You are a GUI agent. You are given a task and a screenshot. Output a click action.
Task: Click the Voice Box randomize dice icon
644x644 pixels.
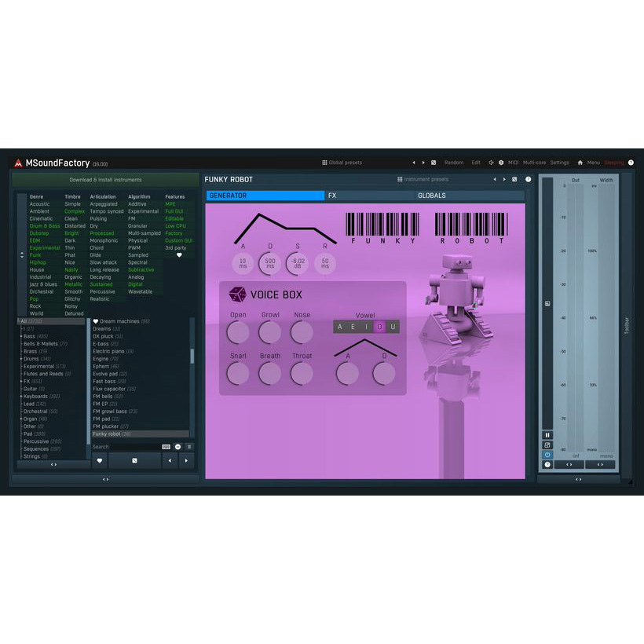click(x=237, y=295)
